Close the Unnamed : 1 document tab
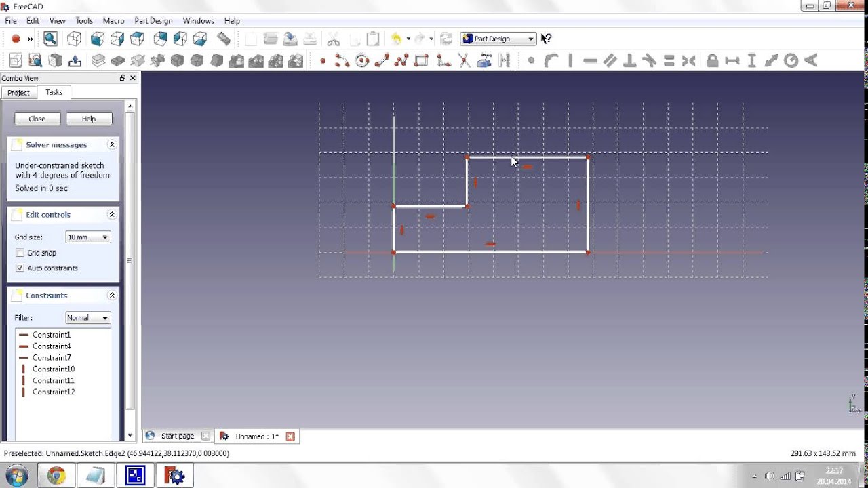 [290, 436]
